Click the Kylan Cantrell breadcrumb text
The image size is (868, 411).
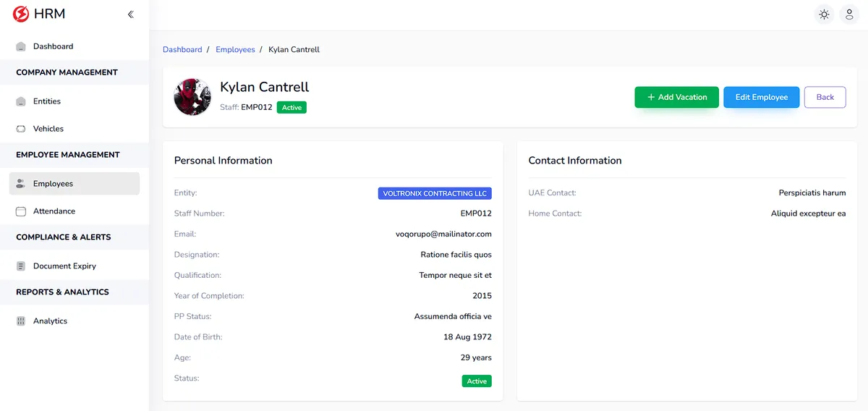[x=294, y=50]
